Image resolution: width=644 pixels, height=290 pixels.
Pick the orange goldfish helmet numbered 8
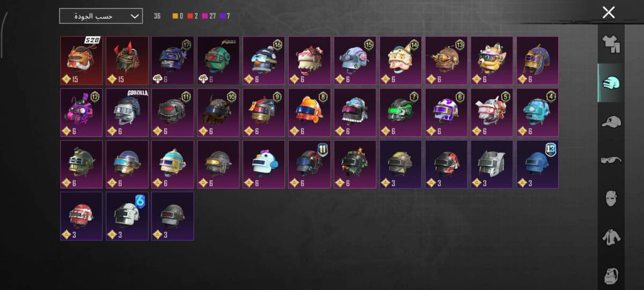pyautogui.click(x=309, y=113)
